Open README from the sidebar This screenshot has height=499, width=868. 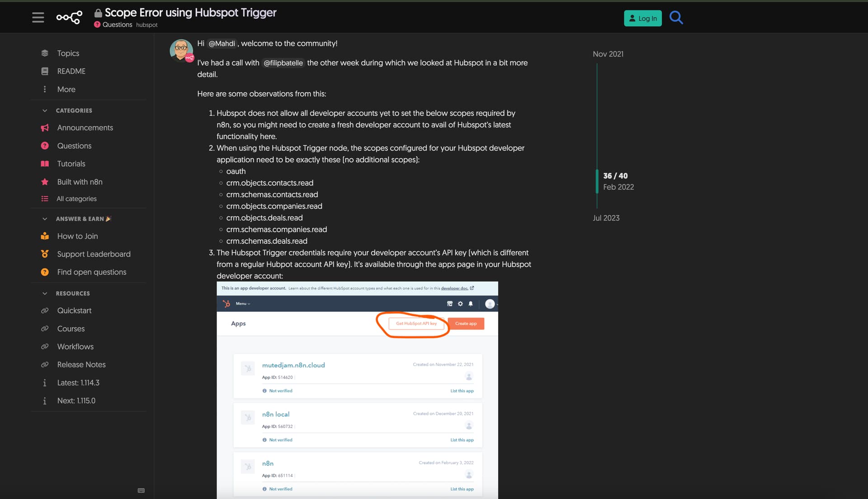[x=71, y=71]
